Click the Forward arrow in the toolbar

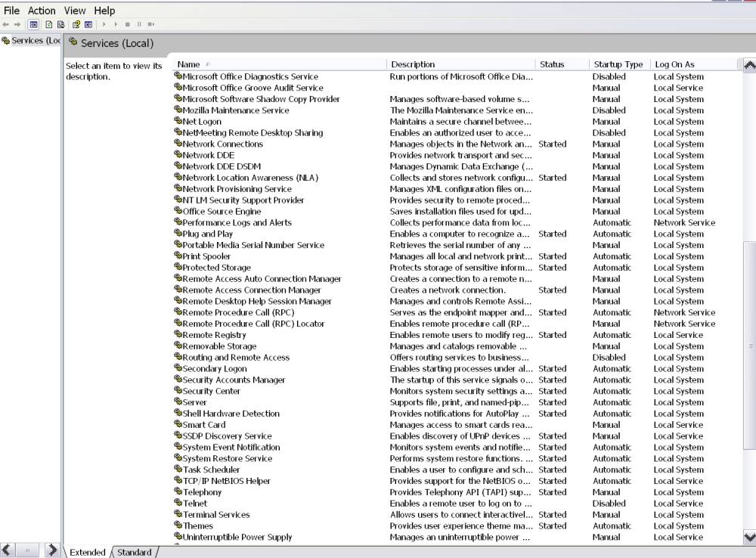tap(17, 24)
